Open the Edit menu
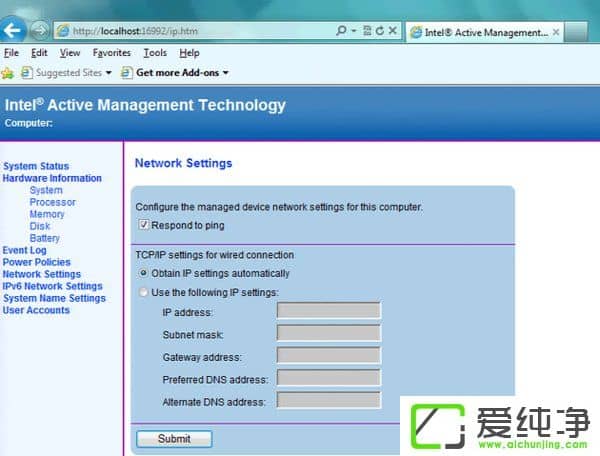 click(x=39, y=53)
